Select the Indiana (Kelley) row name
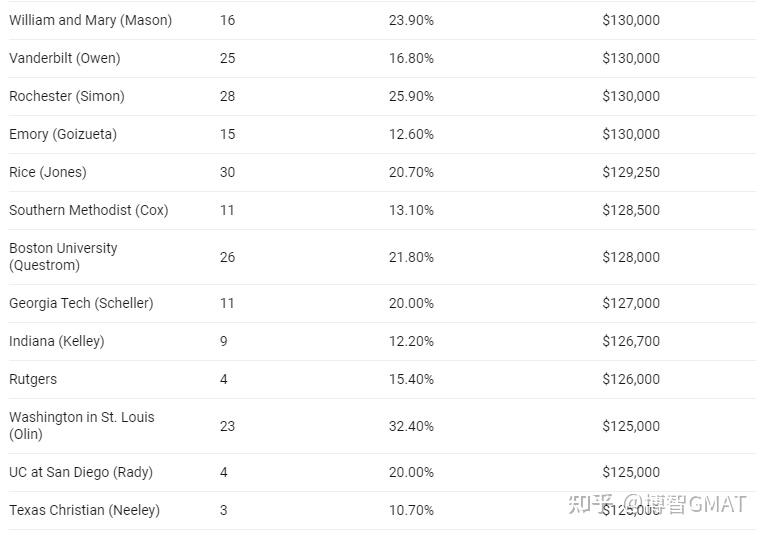The width and height of the screenshot is (765, 535). 57,341
